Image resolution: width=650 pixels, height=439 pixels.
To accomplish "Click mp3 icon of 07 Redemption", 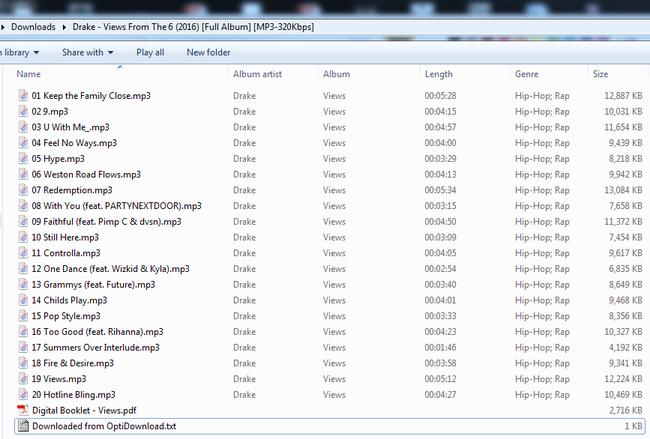I will coord(23,190).
